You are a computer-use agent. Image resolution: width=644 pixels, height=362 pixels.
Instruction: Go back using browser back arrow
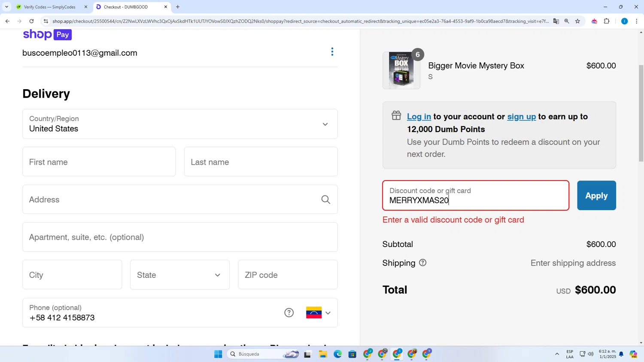click(x=7, y=21)
